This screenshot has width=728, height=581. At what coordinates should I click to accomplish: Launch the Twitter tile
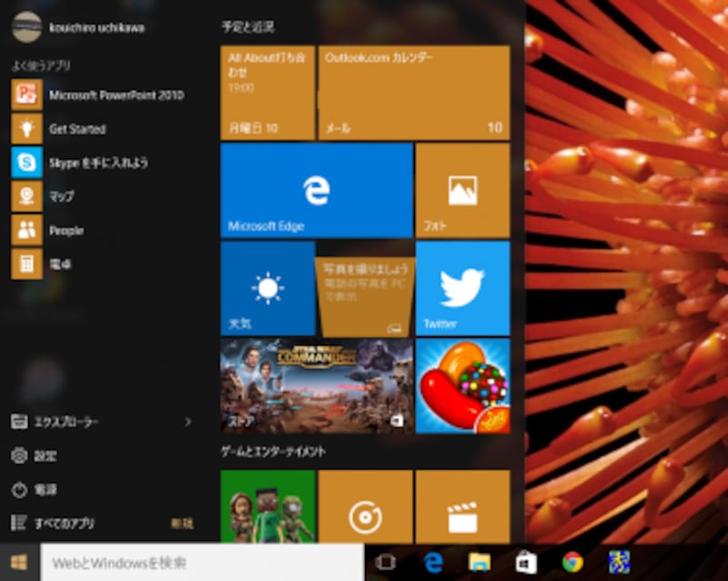[463, 288]
